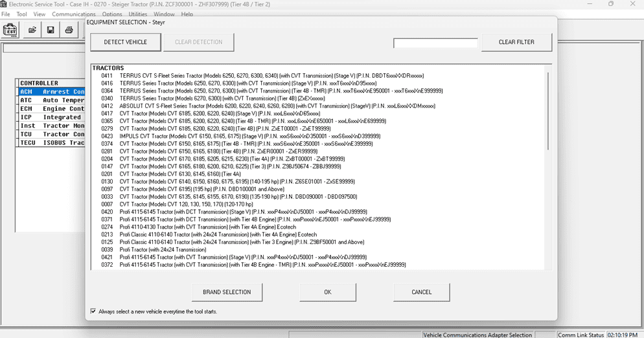Screen dimensions: 644x338
Task: Click the application icon in title bar
Action: coord(4,4)
